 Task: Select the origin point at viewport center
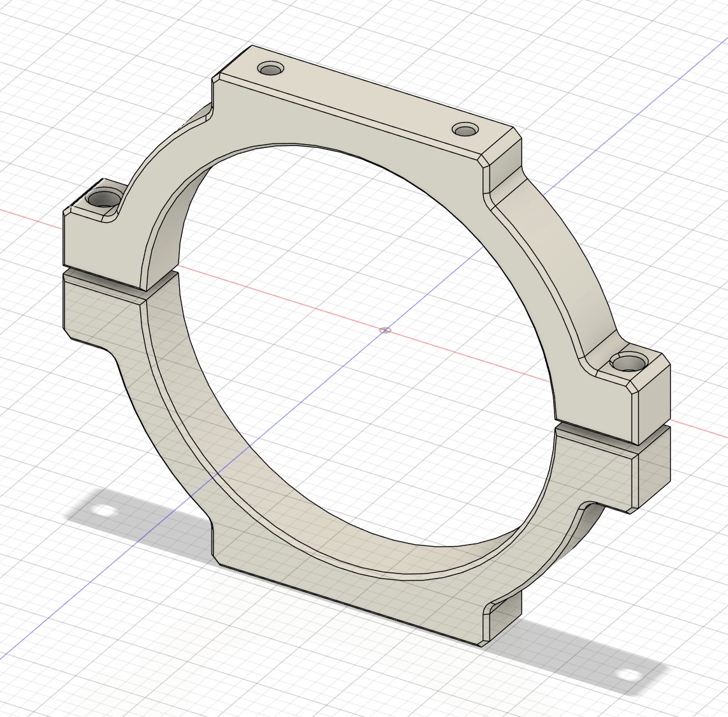pyautogui.click(x=385, y=330)
